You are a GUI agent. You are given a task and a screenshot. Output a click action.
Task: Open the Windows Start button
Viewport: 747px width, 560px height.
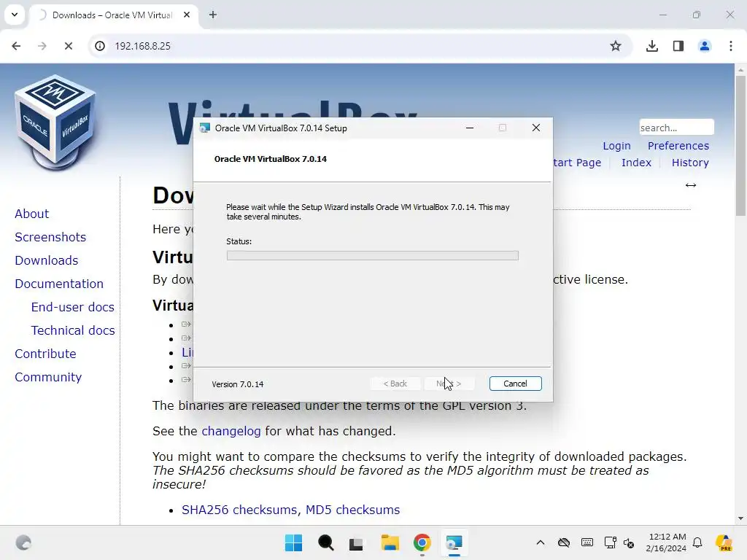click(x=293, y=542)
